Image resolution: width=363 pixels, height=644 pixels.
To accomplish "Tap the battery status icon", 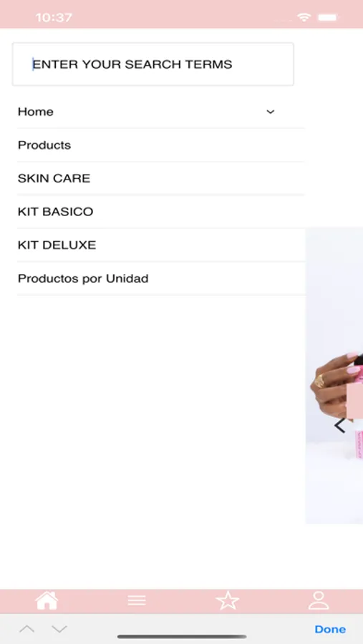I will click(328, 17).
